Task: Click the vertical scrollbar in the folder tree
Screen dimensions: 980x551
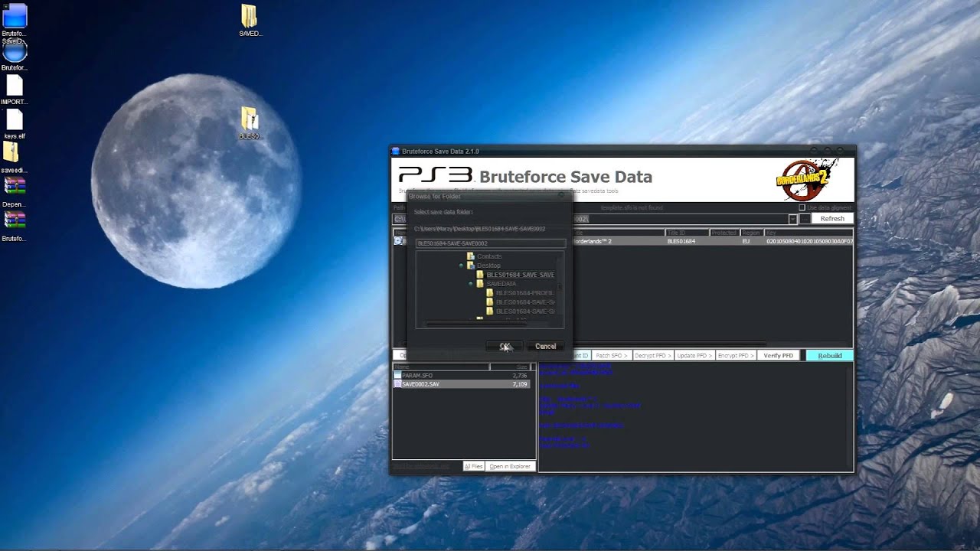Action: 560,287
